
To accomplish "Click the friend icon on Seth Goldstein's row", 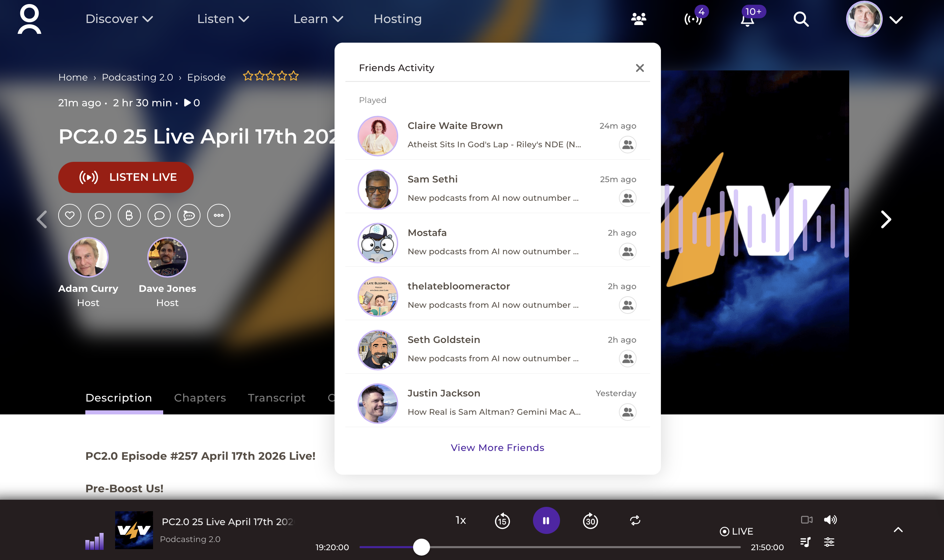I will 628,359.
